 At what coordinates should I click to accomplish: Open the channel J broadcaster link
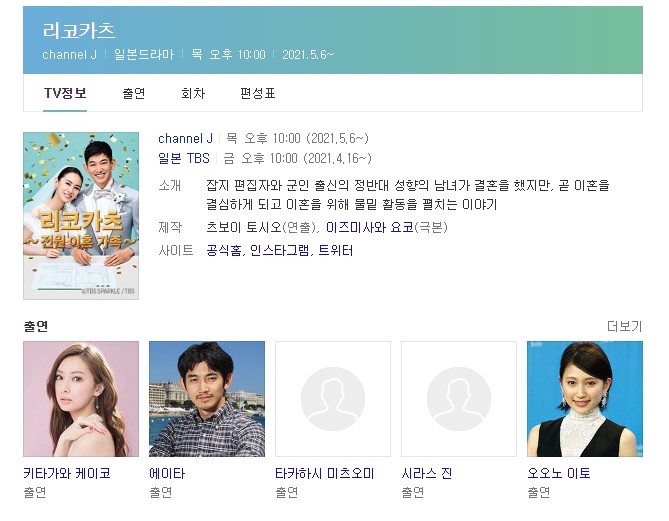(x=185, y=139)
